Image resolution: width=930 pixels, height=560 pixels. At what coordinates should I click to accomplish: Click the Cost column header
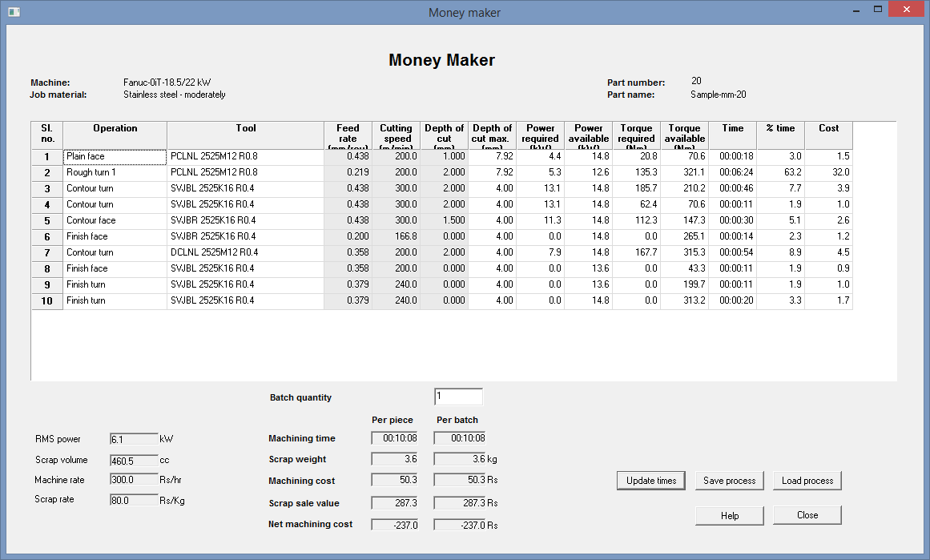point(828,135)
